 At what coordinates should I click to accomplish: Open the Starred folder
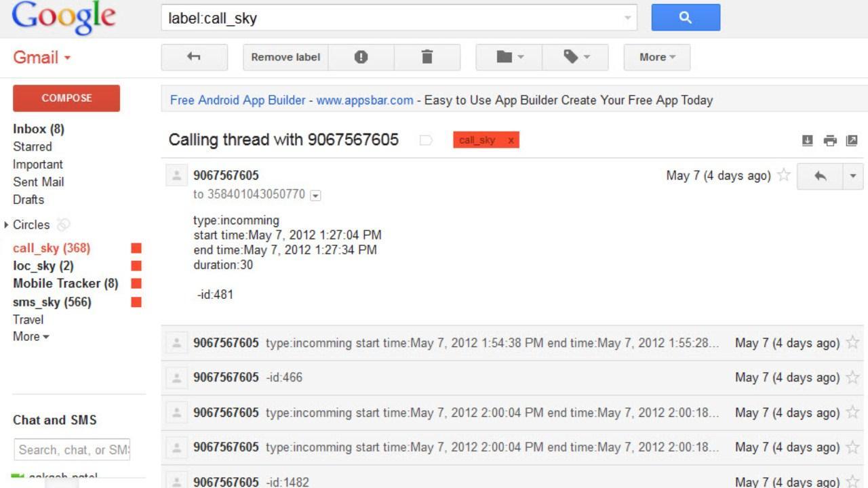[x=33, y=146]
